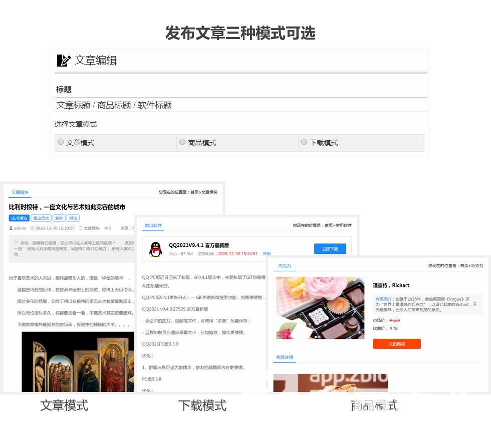Click the admin author icon

point(11,228)
